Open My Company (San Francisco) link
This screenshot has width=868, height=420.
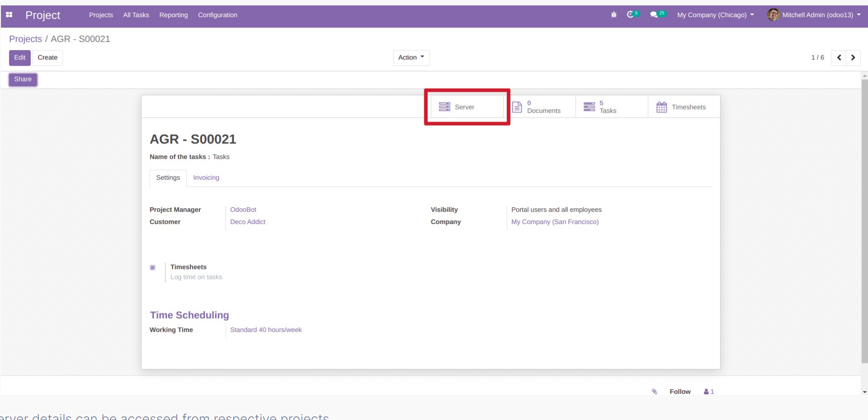click(555, 222)
